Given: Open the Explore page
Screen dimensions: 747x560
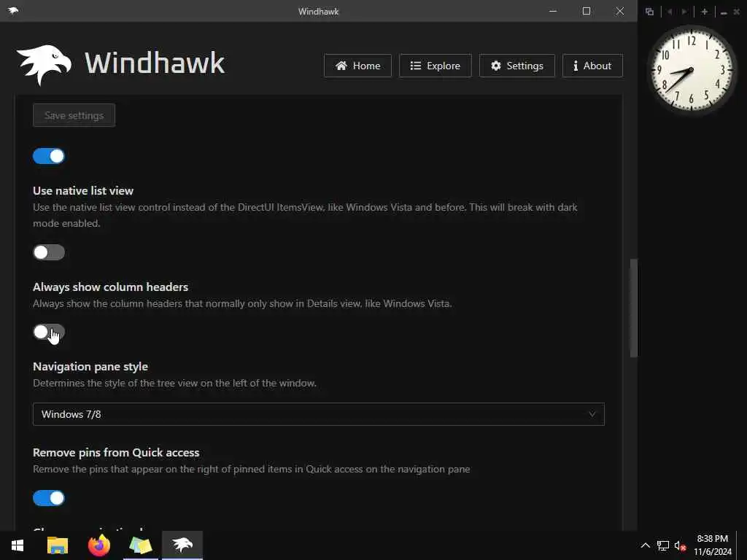Looking at the screenshot, I should click(435, 66).
